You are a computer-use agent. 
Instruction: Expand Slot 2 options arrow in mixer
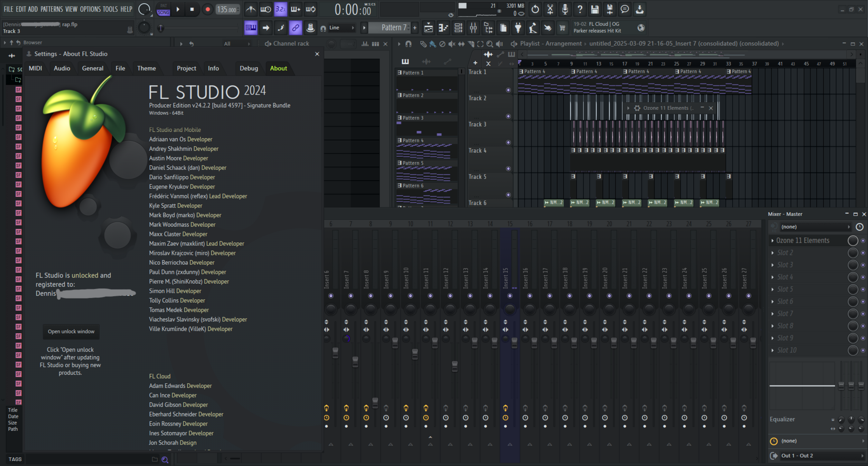(x=772, y=253)
